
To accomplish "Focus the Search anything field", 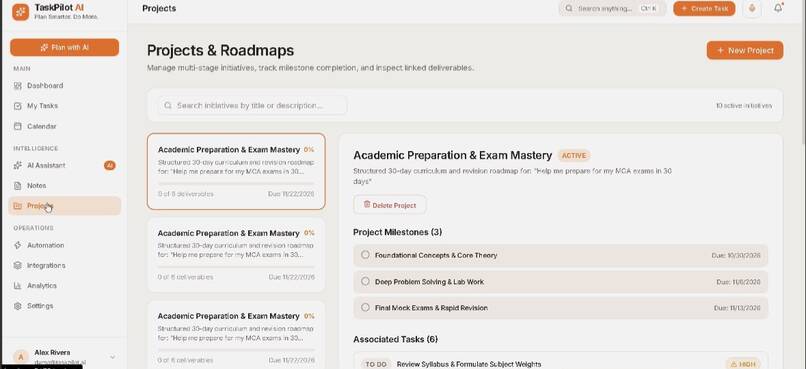I will coord(612,9).
